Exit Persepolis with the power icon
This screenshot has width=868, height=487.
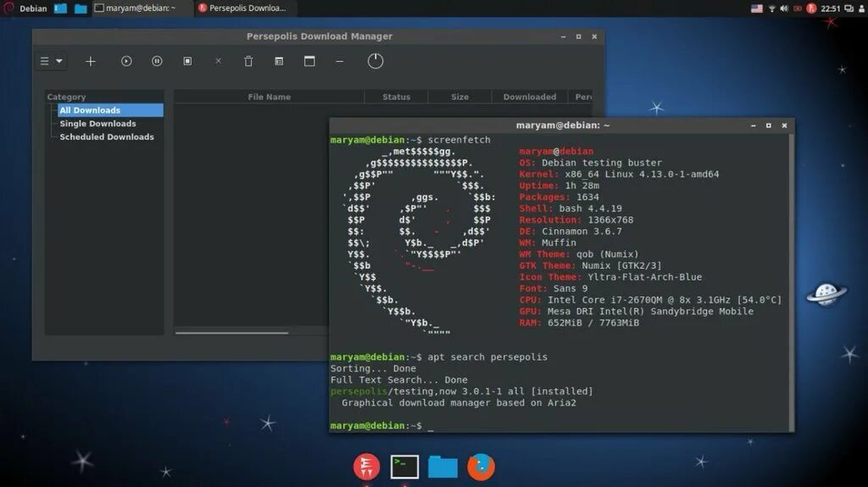tap(376, 61)
